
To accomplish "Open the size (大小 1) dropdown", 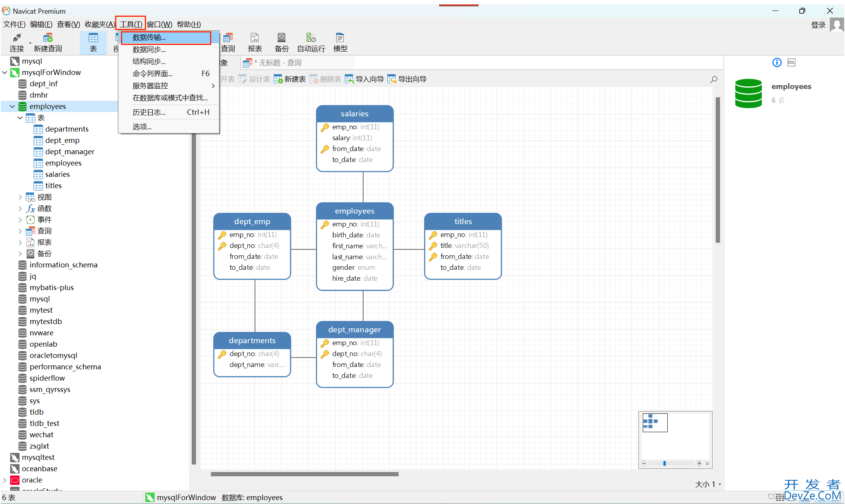I will pyautogui.click(x=708, y=484).
